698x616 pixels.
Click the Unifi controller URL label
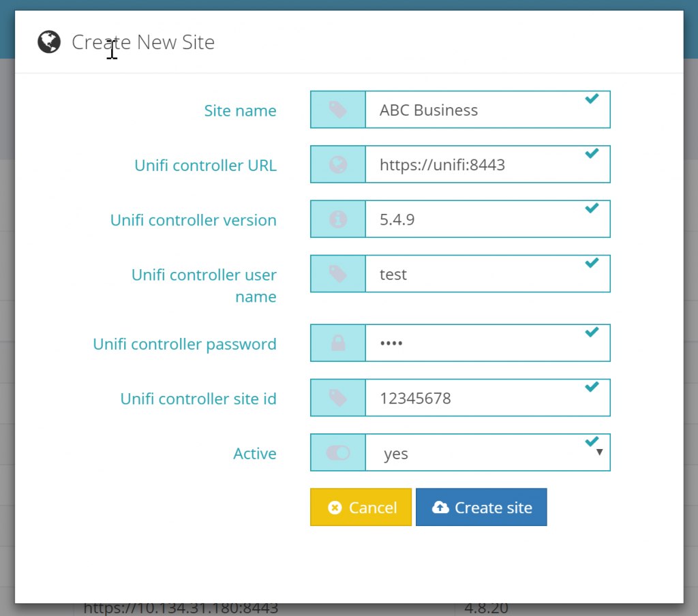pos(206,165)
